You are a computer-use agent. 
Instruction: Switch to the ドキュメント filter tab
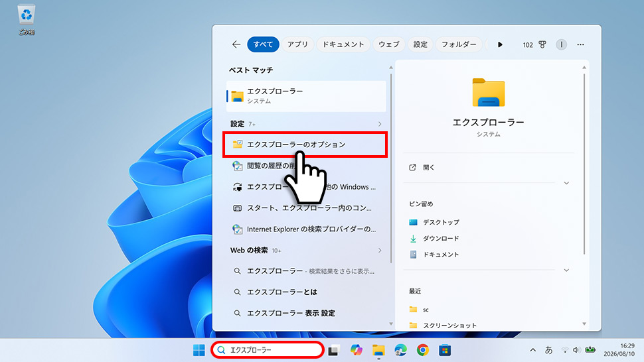[x=343, y=44]
